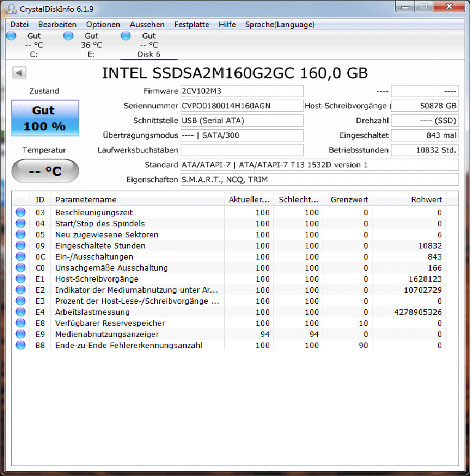The width and height of the screenshot is (472, 476).
Task: Click the Standard field ATA/ATAPI-7
Action: 320,165
